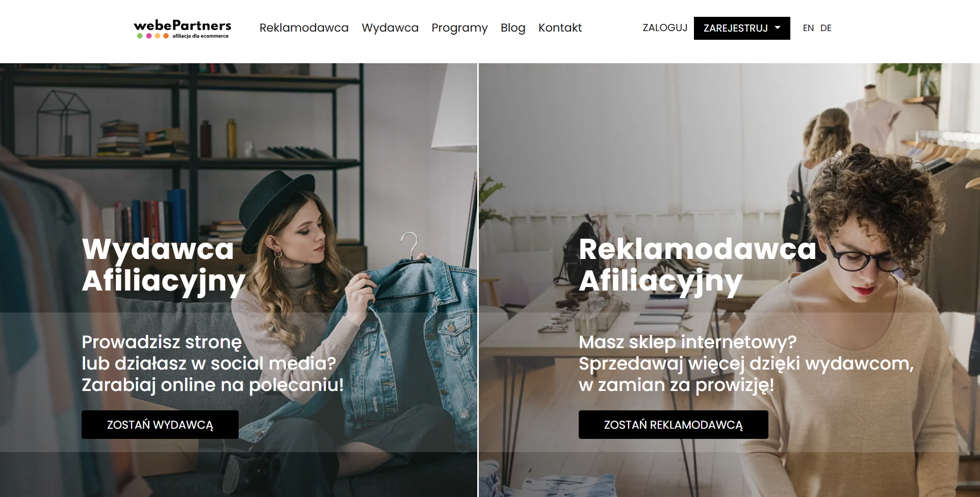980x497 pixels.
Task: Go to the Programy page
Action: click(459, 28)
